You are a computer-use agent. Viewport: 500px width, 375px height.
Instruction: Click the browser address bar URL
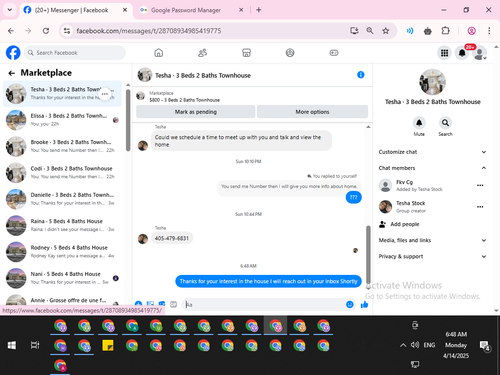click(149, 31)
